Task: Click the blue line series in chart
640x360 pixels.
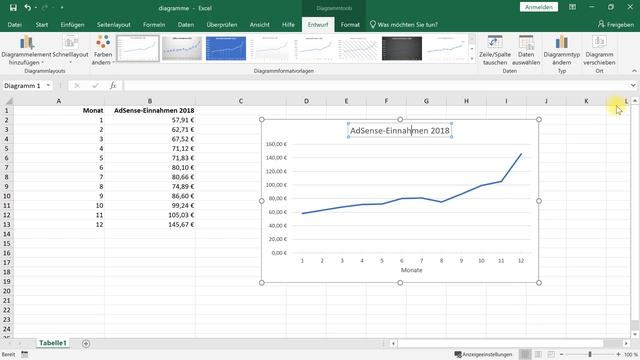Action: [x=410, y=198]
